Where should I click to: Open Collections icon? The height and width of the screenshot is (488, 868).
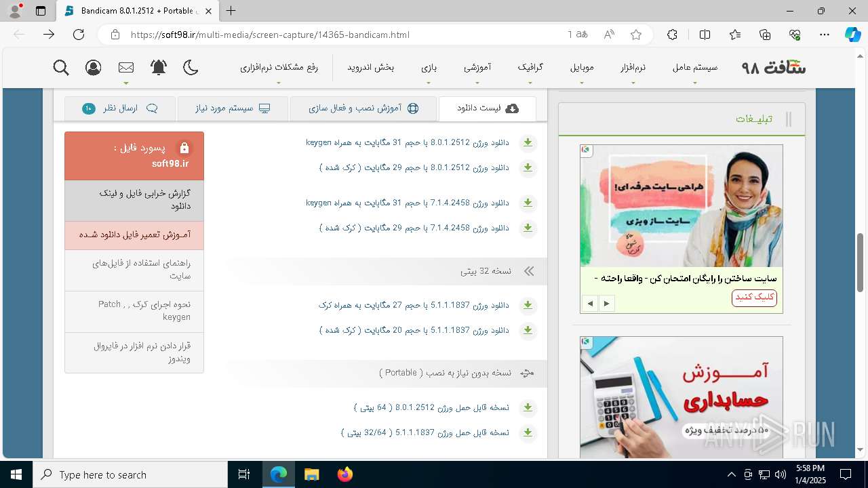point(765,35)
